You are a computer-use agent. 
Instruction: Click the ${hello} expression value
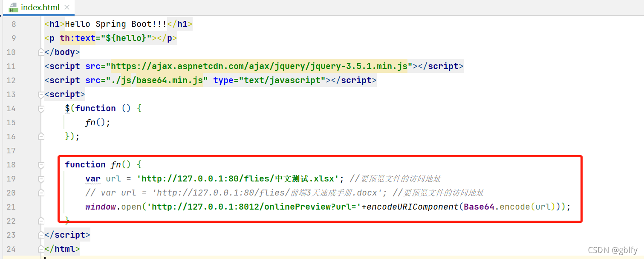(126, 38)
